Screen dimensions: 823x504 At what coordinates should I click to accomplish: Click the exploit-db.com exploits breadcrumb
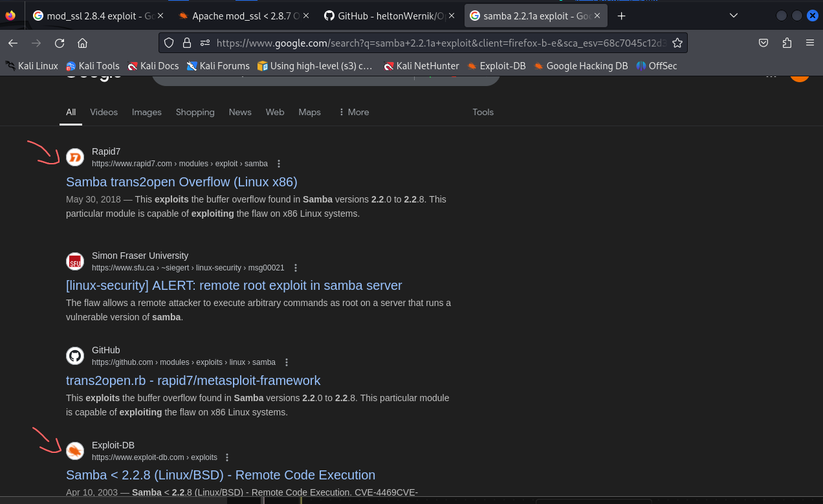pyautogui.click(x=155, y=457)
